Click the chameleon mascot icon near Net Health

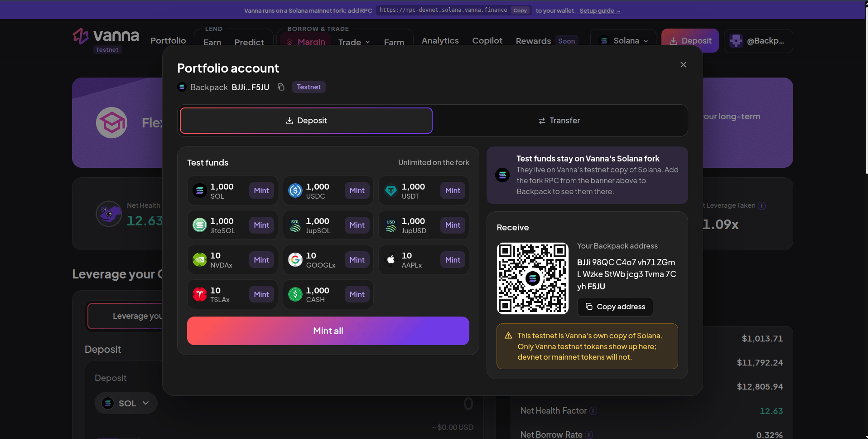click(x=109, y=214)
